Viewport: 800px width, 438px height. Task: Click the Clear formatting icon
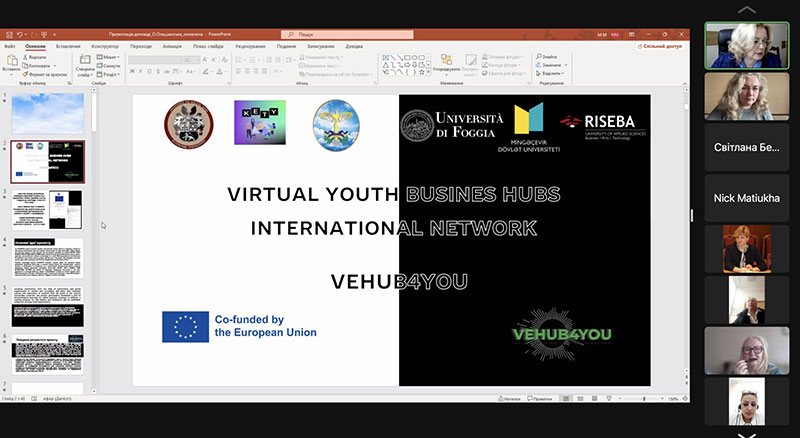[x=224, y=60]
